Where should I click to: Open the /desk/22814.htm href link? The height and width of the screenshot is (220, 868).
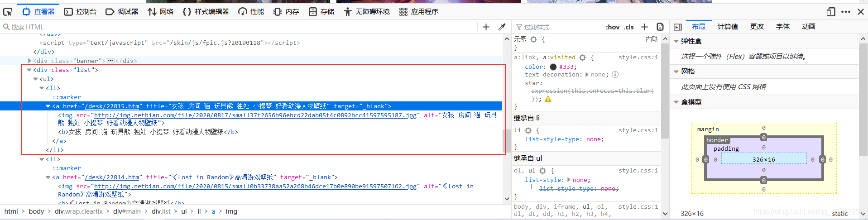tap(112, 177)
